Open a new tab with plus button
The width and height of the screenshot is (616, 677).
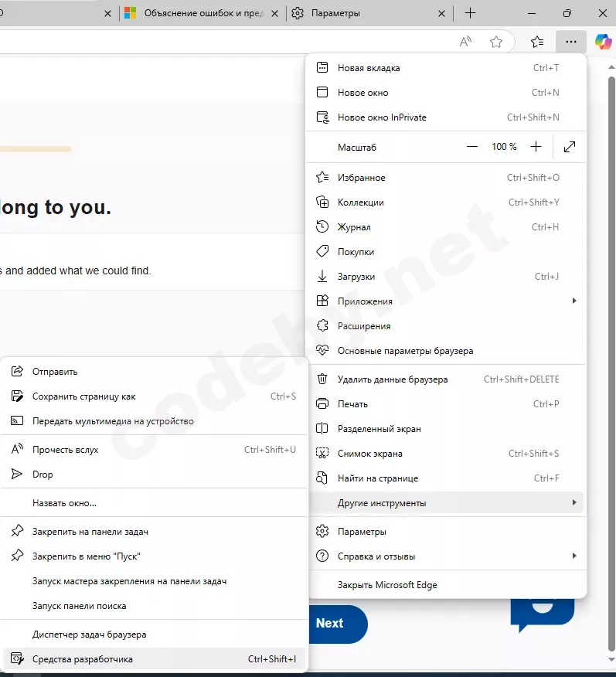pyautogui.click(x=470, y=13)
